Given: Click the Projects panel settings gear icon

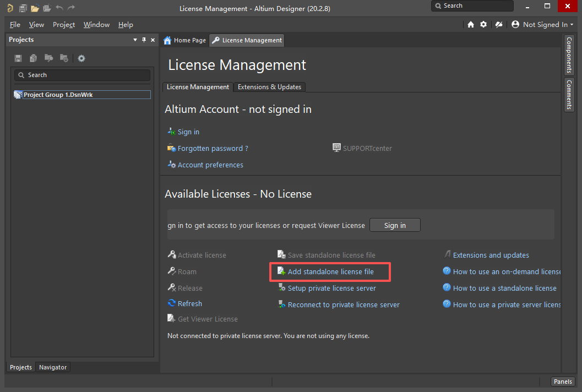Looking at the screenshot, I should pos(81,58).
